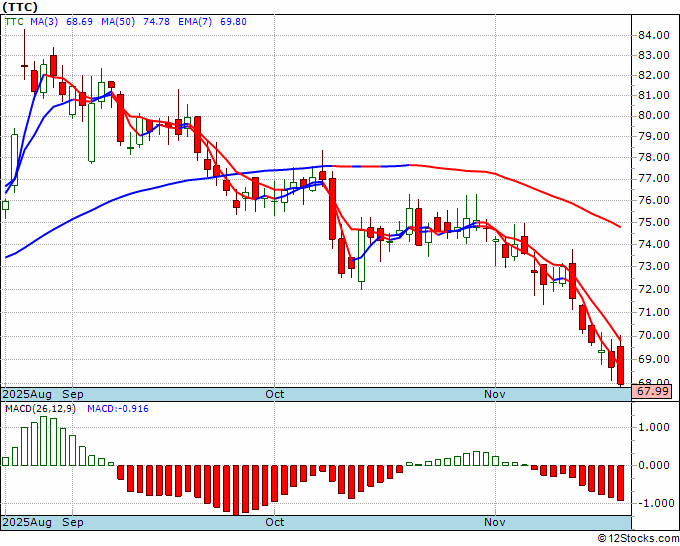
Task: Click the 77.00 price axis label
Action: (654, 179)
